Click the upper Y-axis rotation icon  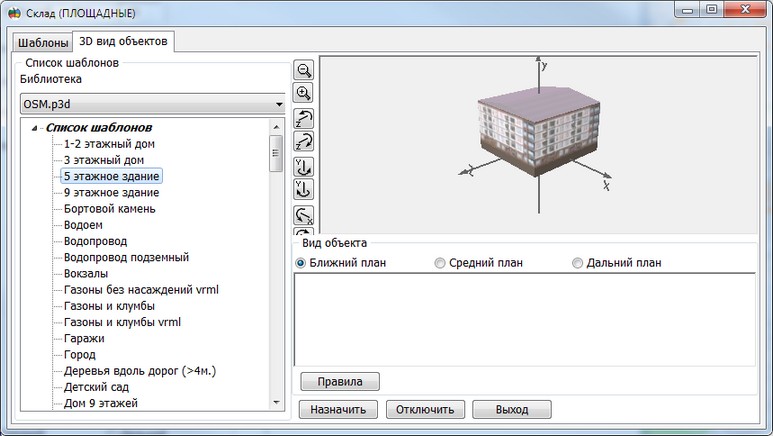pos(304,166)
